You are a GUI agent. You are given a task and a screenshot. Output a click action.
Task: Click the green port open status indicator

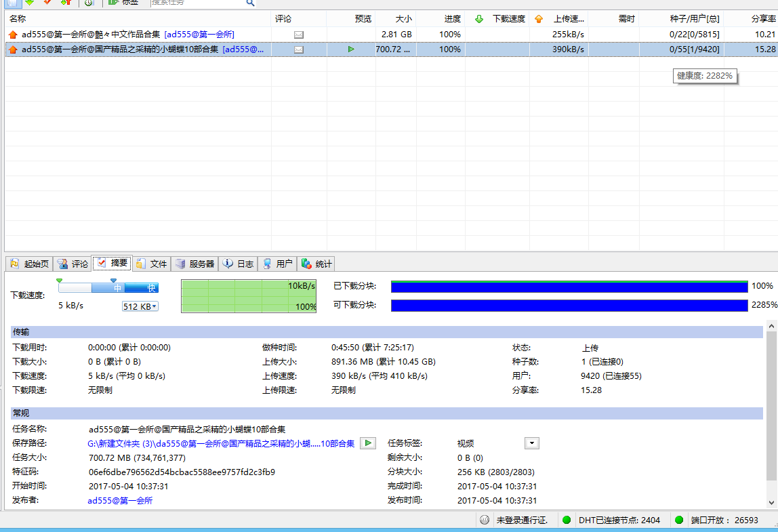tap(679, 520)
